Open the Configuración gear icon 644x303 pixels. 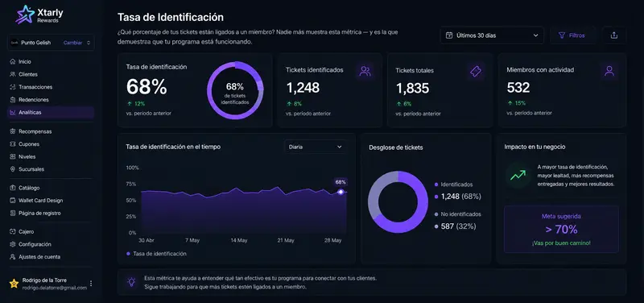[x=12, y=244]
